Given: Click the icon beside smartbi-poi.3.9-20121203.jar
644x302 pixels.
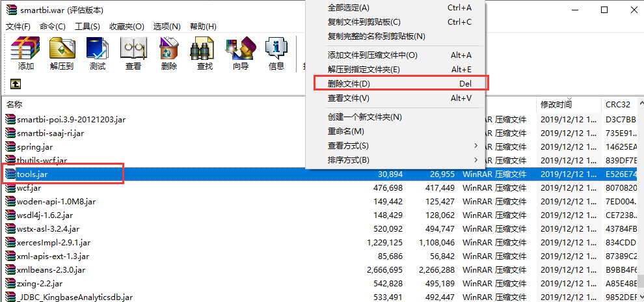Looking at the screenshot, I should (x=10, y=120).
